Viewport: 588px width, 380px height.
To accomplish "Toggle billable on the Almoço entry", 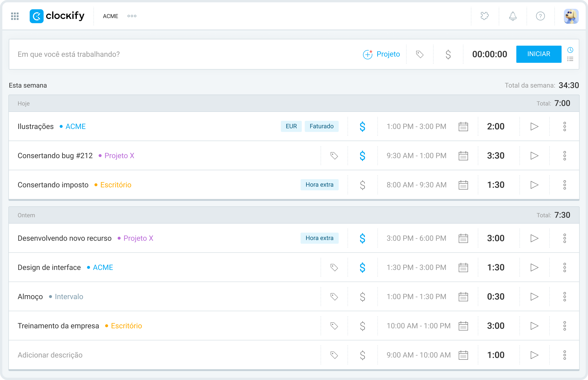I will point(362,297).
